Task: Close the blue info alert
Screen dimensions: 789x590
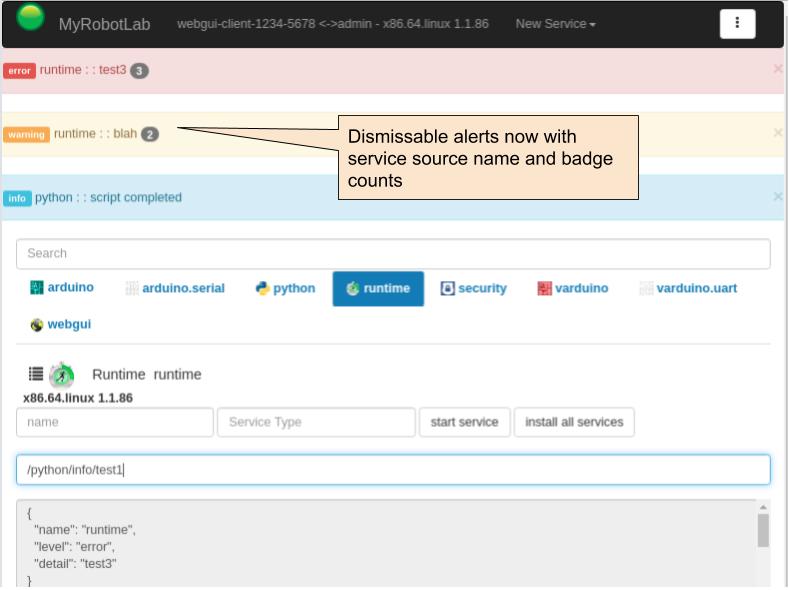Action: pyautogui.click(x=778, y=197)
